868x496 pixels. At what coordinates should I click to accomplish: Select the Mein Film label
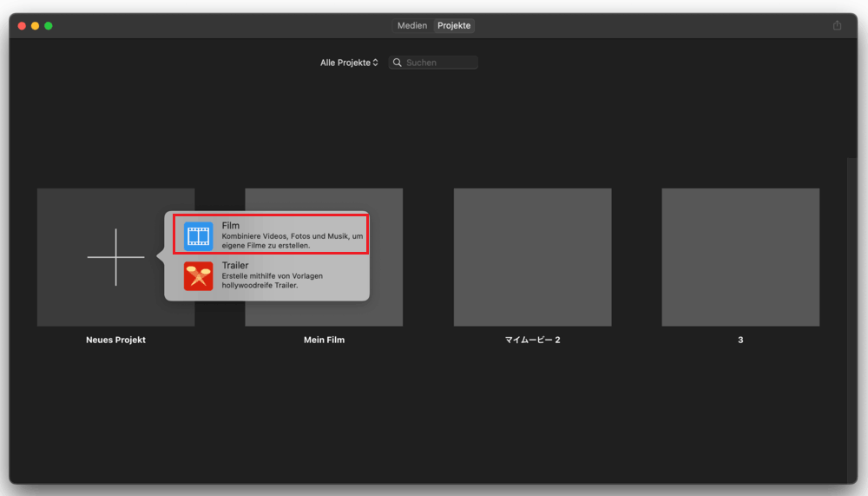324,340
